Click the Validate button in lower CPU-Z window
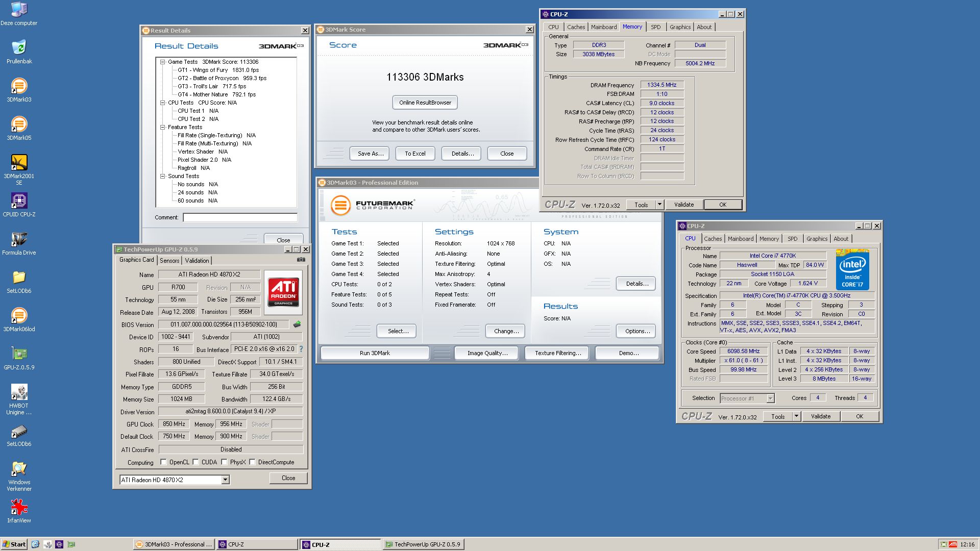This screenshot has height=551, width=980. point(821,416)
